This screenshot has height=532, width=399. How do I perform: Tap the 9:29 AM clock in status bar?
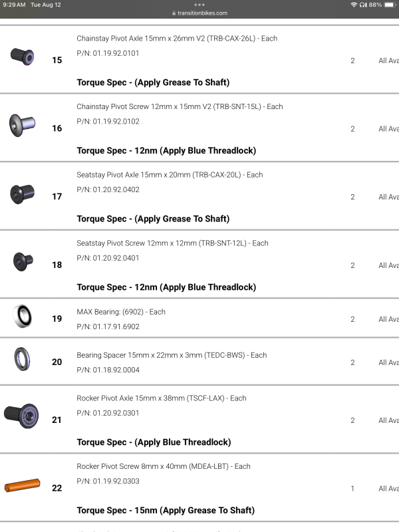14,5
